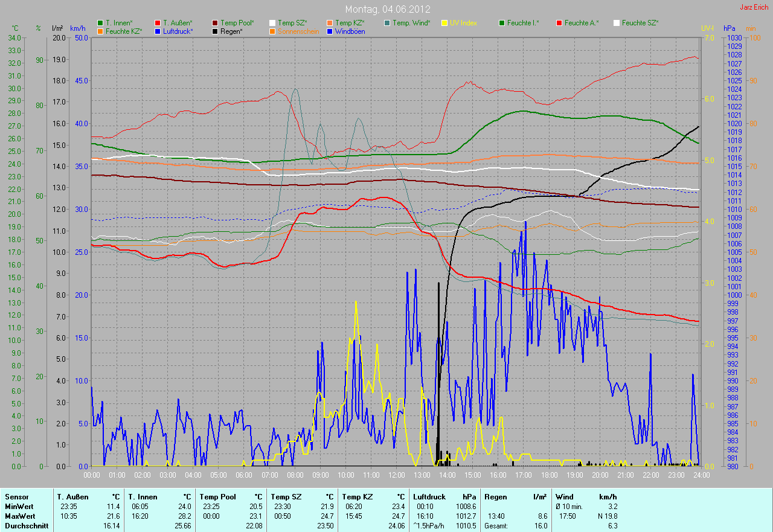Click the green T. Innen legend swatch
773x532 pixels.
click(100, 23)
